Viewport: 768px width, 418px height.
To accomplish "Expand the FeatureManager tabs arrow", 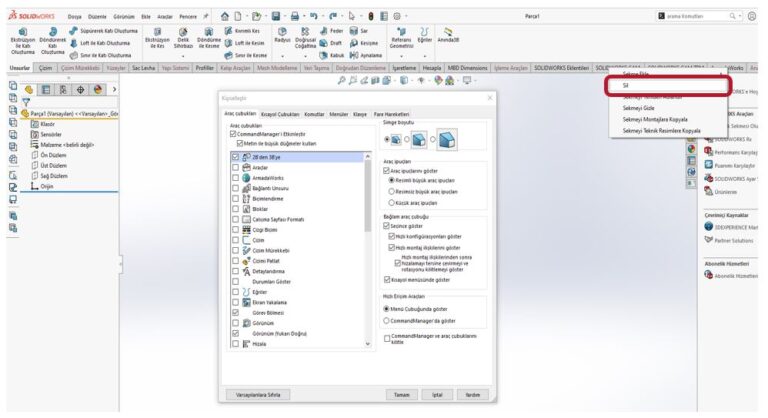I will (x=115, y=90).
